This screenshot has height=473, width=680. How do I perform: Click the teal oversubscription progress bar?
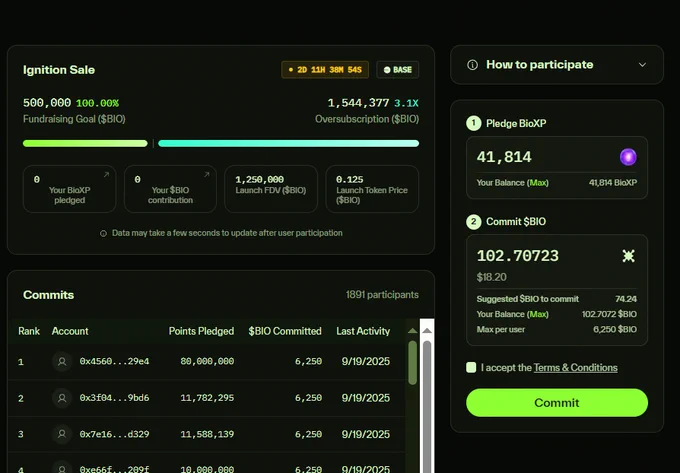(288, 144)
